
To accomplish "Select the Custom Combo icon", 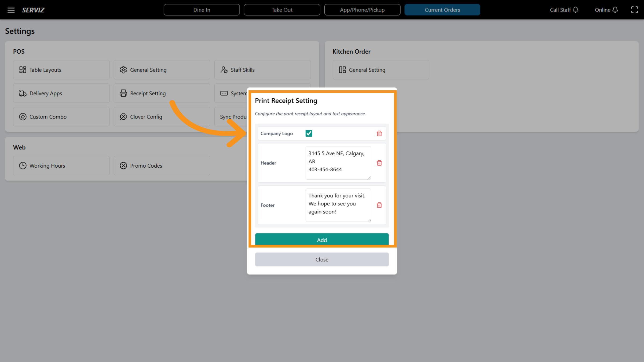I will coord(23,117).
